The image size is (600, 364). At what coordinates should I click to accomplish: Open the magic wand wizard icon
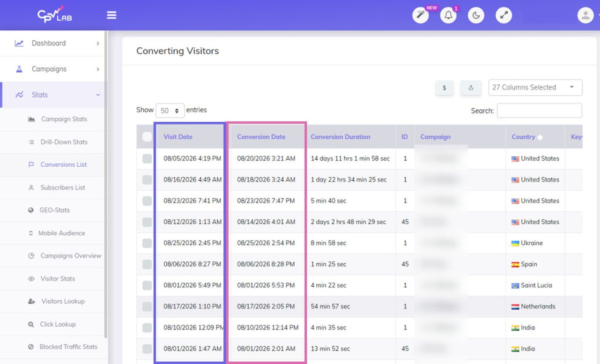pos(420,15)
